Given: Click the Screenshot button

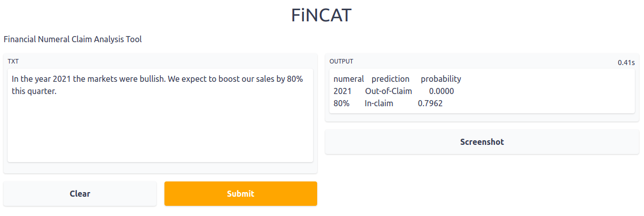Looking at the screenshot, I should coord(482,142).
